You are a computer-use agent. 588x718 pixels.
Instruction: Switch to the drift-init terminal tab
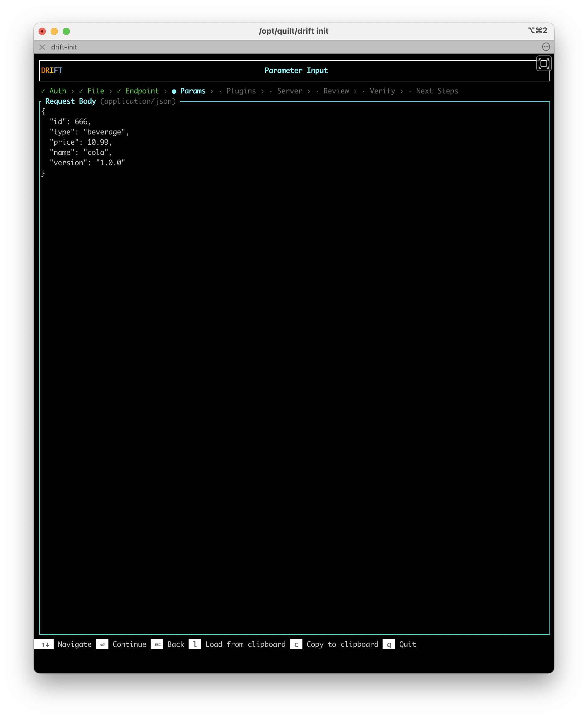[x=64, y=47]
